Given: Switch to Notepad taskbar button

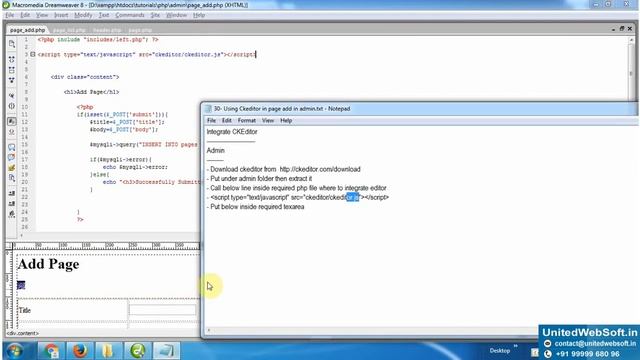Looking at the screenshot, I should coord(166,351).
